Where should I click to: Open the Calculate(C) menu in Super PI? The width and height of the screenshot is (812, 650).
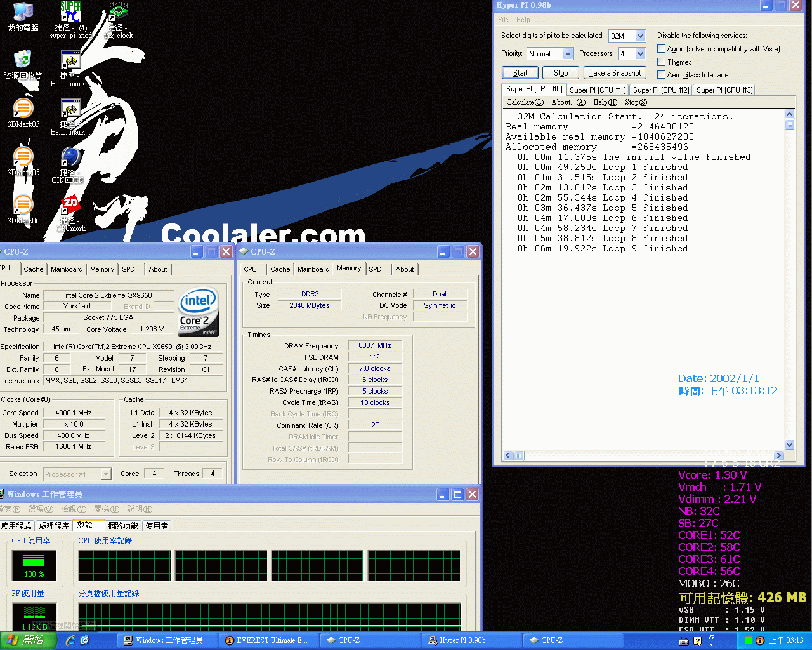pyautogui.click(x=525, y=102)
